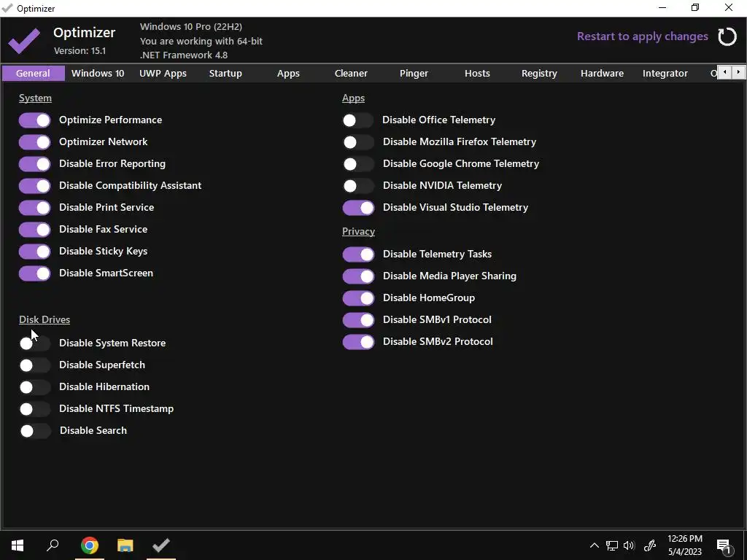
Task: Select Optimizer checkmark app in taskbar
Action: point(161,545)
